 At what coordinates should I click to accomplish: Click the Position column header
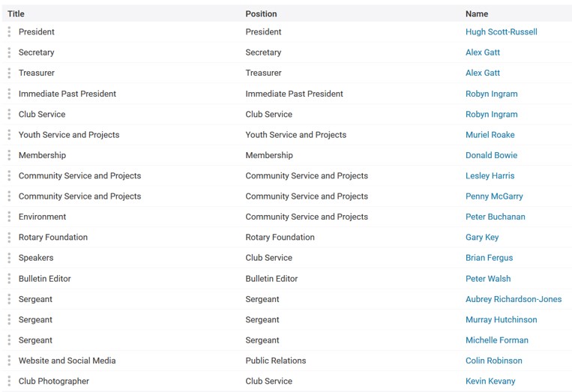[x=261, y=13]
